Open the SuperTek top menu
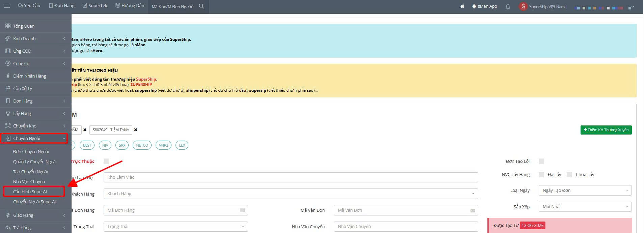 tap(95, 6)
